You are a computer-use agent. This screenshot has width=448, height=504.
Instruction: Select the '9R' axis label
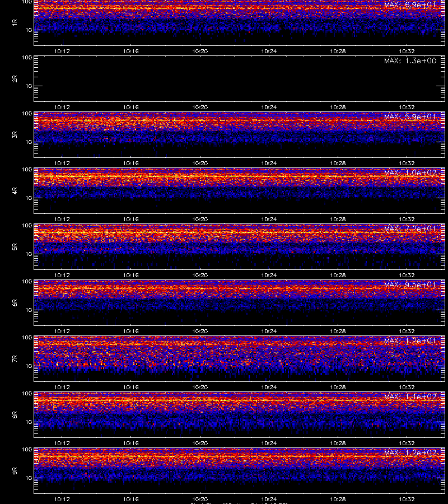[x=15, y=470]
